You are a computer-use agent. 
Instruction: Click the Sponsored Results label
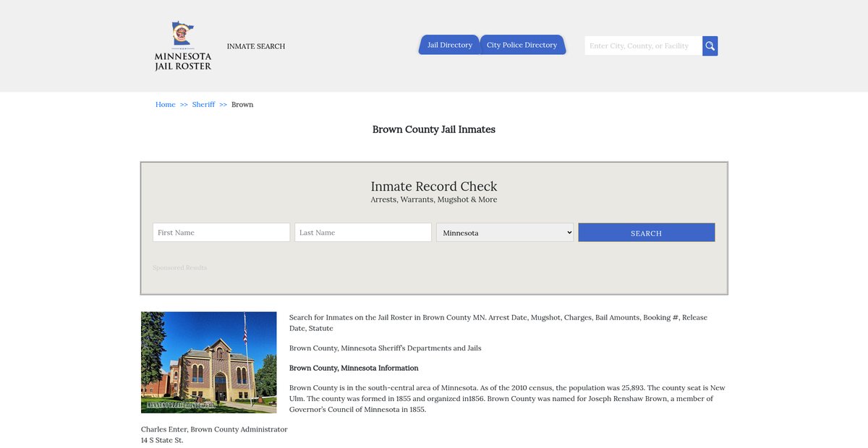179,268
